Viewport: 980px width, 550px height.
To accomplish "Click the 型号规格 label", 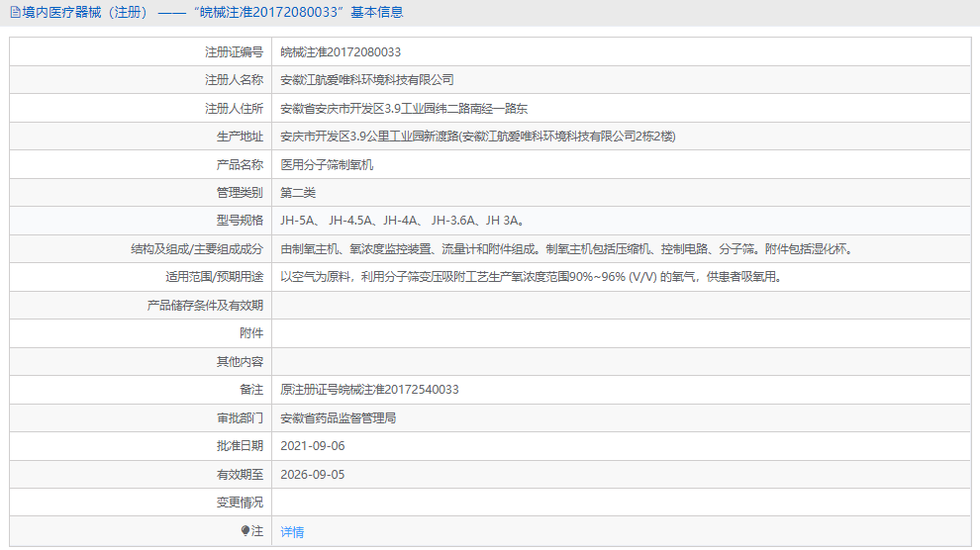I will point(240,221).
